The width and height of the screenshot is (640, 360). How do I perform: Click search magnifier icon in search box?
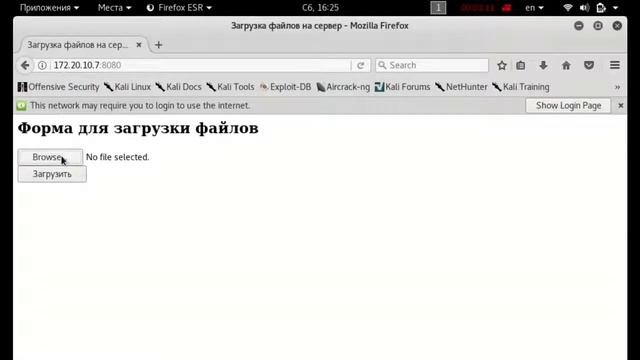(382, 65)
